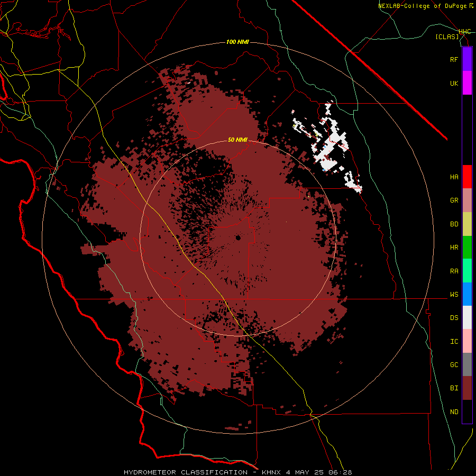Click the IC pink legend swatch

pos(467,341)
